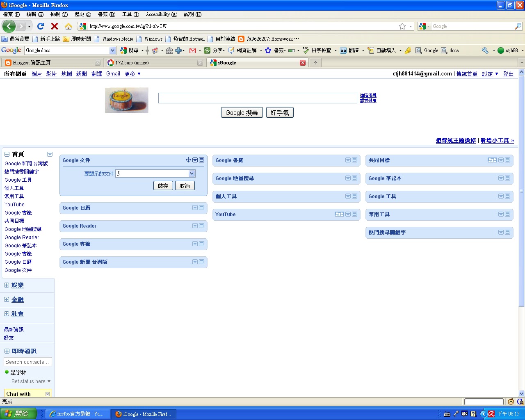
Task: Maximize the Google 日曆 gadget
Action: point(202,208)
